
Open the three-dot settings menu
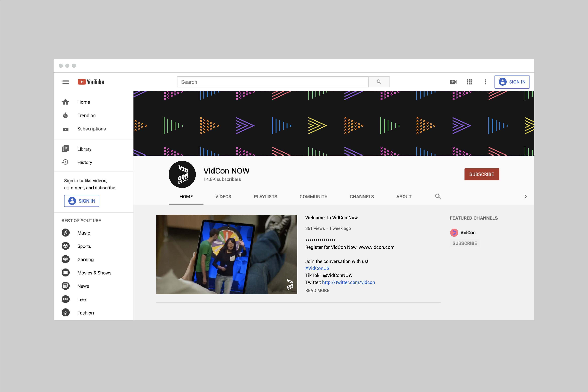coord(485,82)
